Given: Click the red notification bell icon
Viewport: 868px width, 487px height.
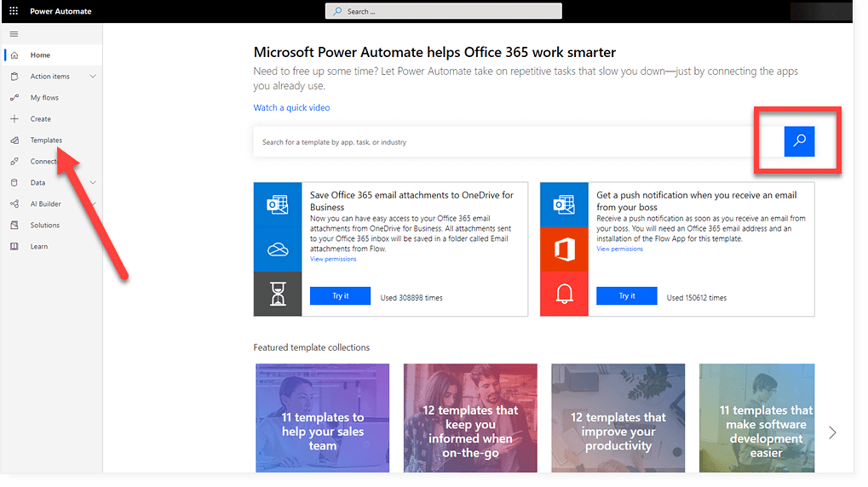Looking at the screenshot, I should pyautogui.click(x=564, y=294).
